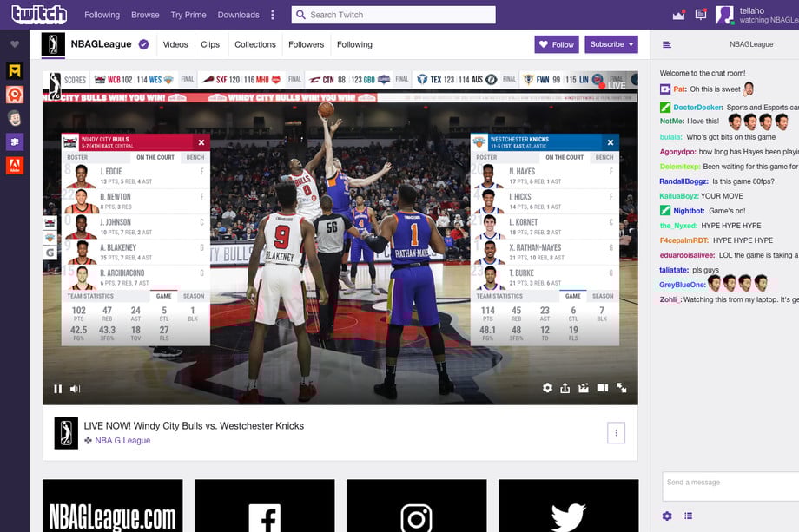Click the Search Twitch field

click(393, 15)
